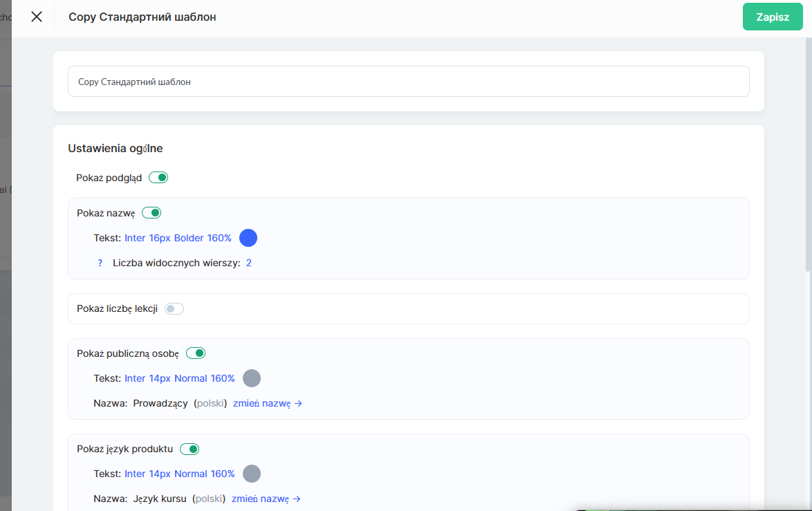812x511 pixels.
Task: Toggle the Pokaż podgląd switch
Action: 158,178
